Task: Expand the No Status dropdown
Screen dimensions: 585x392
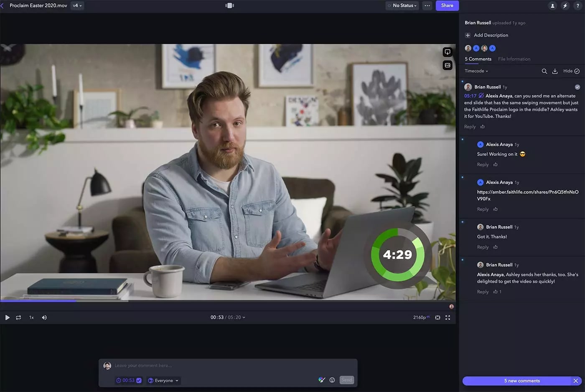Action: tap(402, 5)
